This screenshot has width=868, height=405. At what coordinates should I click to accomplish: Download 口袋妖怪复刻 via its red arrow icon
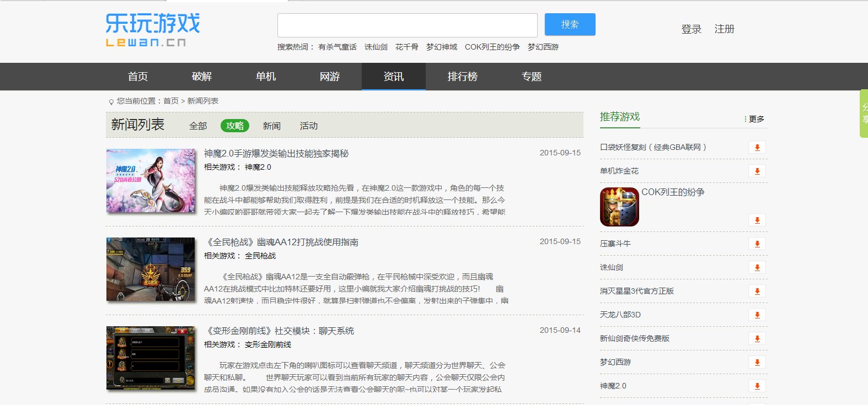757,147
